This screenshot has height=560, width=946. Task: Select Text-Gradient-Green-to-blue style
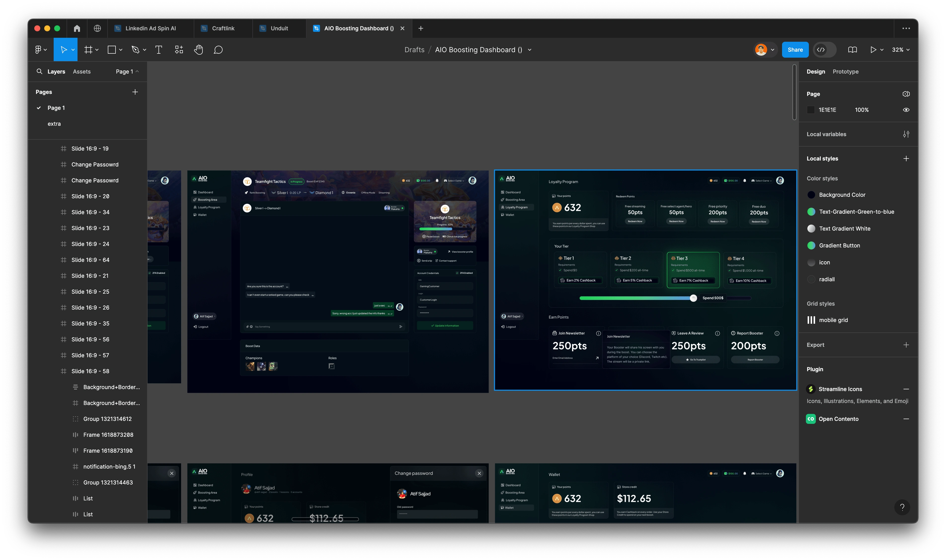(856, 212)
